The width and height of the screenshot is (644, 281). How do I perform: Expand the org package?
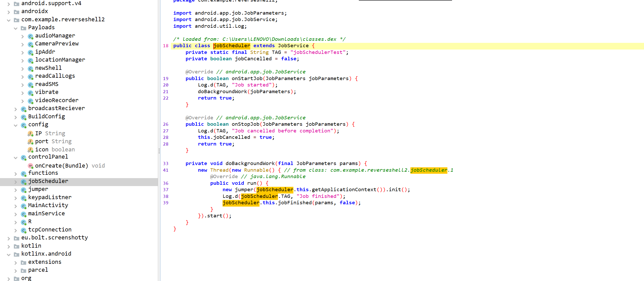pos(9,279)
